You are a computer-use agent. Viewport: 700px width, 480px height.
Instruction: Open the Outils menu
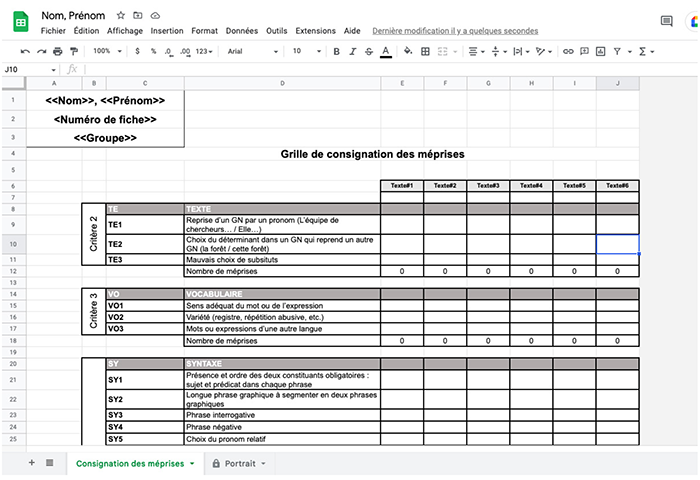pyautogui.click(x=276, y=31)
